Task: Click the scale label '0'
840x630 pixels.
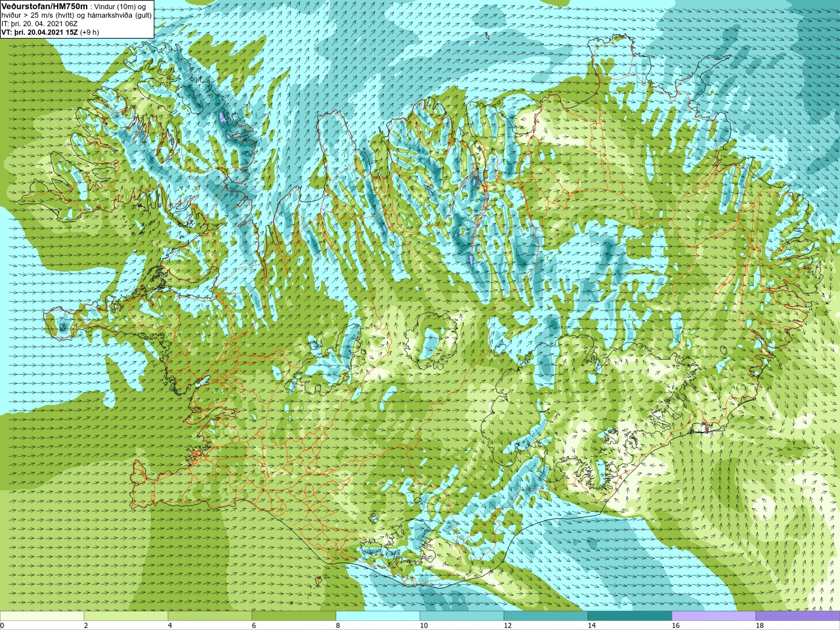Action: coord(3,625)
